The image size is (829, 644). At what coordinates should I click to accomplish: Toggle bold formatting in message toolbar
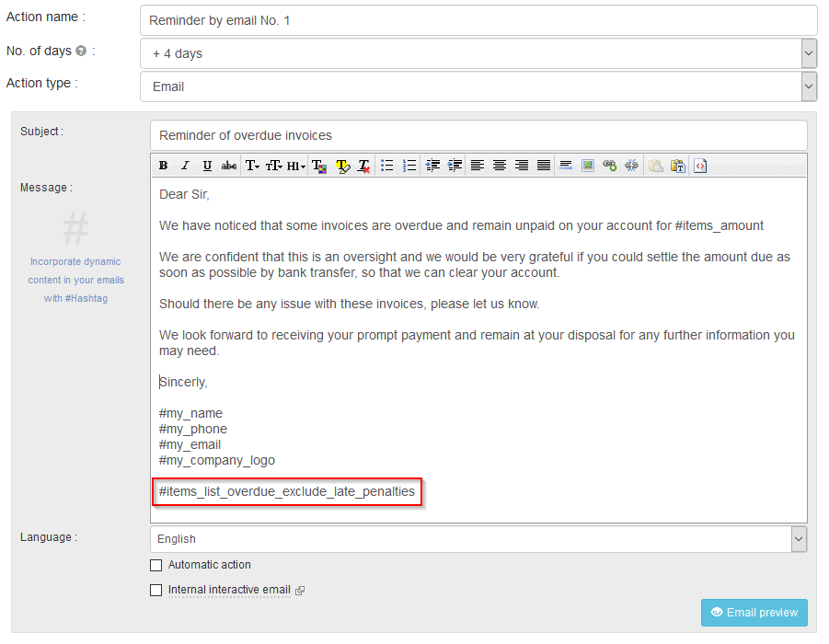click(163, 166)
